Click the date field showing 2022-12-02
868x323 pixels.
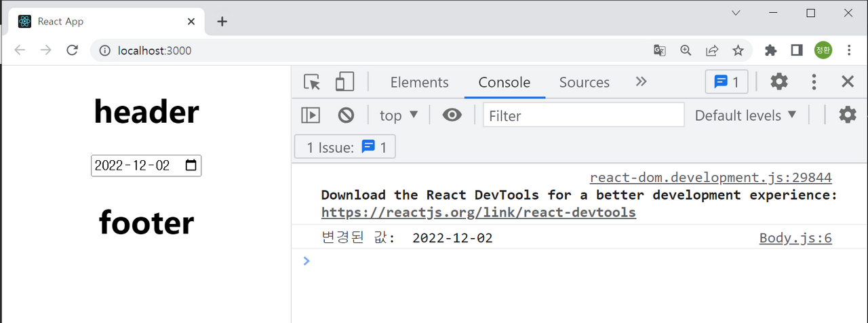(x=146, y=166)
